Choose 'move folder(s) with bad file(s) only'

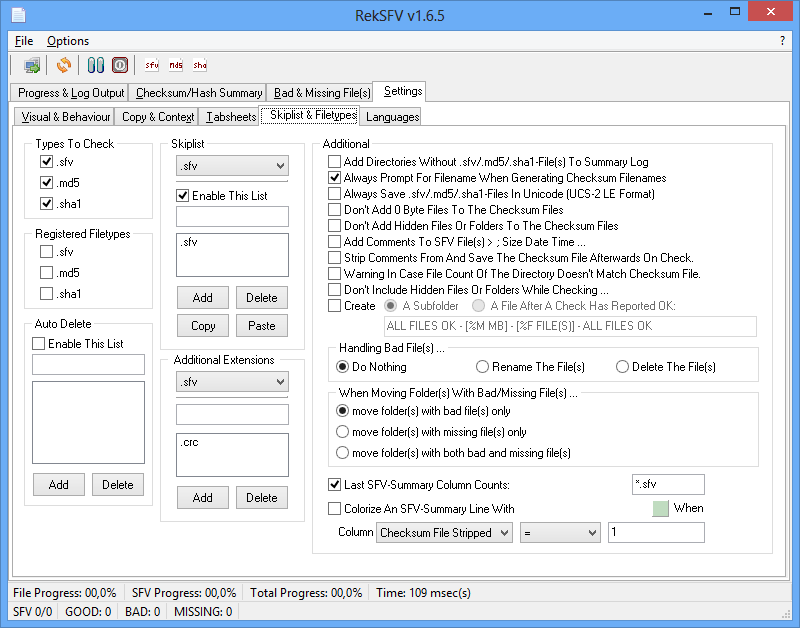[x=342, y=411]
